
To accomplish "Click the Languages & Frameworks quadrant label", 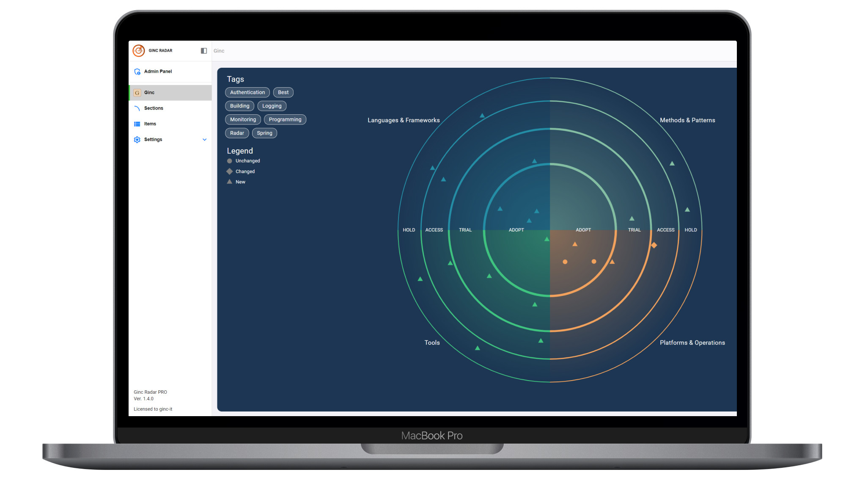I will pyautogui.click(x=403, y=120).
